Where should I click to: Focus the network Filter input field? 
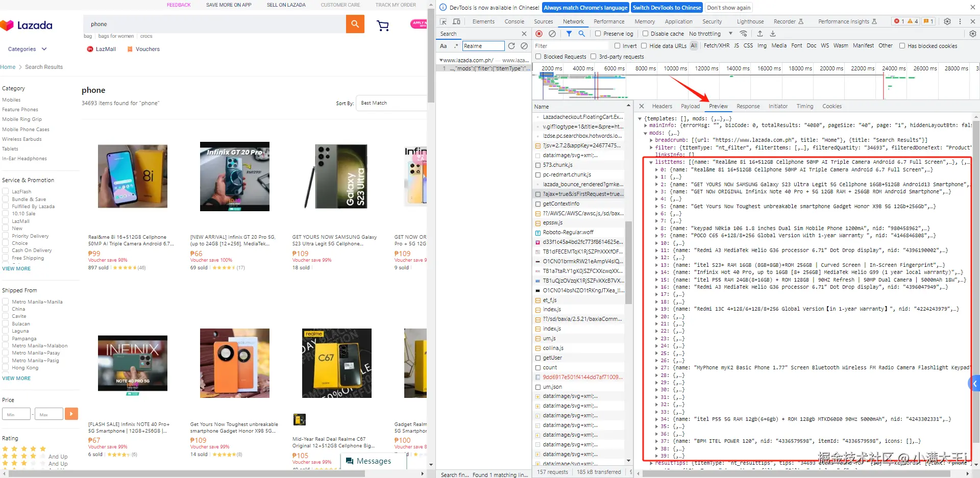pos(571,46)
